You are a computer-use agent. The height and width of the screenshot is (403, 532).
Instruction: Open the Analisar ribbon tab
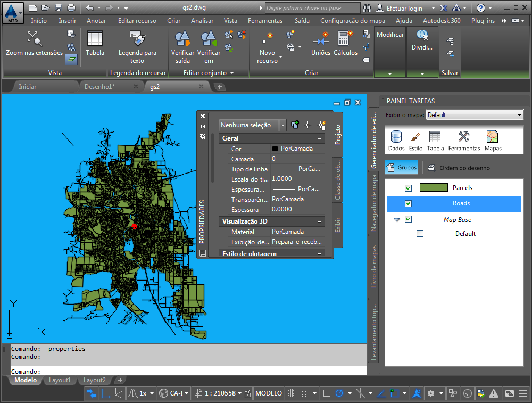coord(202,21)
